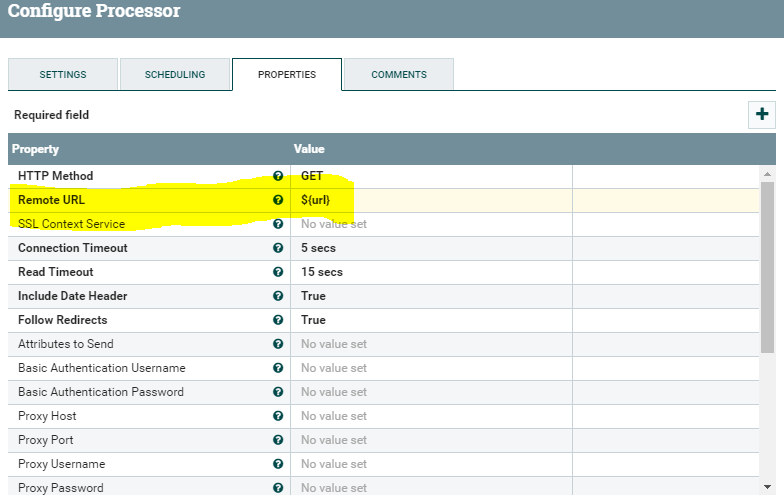Open help icon for Include Date Header

tap(278, 296)
